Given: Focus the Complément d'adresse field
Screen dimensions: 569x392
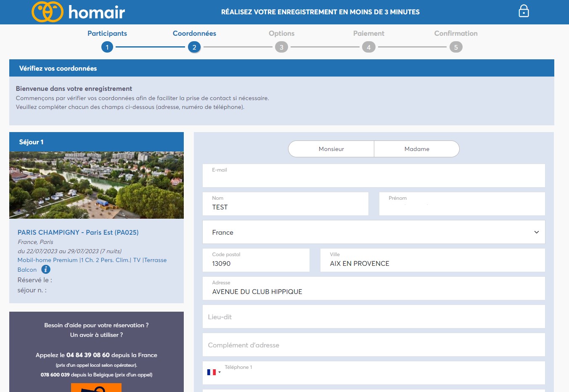Looking at the screenshot, I should (374, 345).
